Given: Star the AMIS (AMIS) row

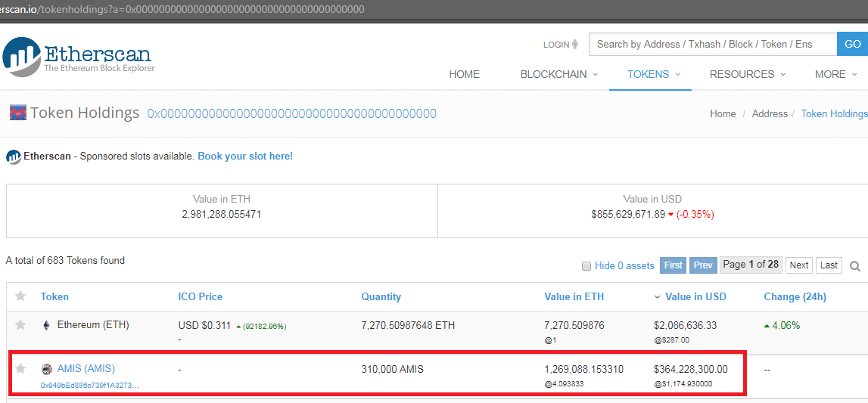Looking at the screenshot, I should (x=20, y=368).
